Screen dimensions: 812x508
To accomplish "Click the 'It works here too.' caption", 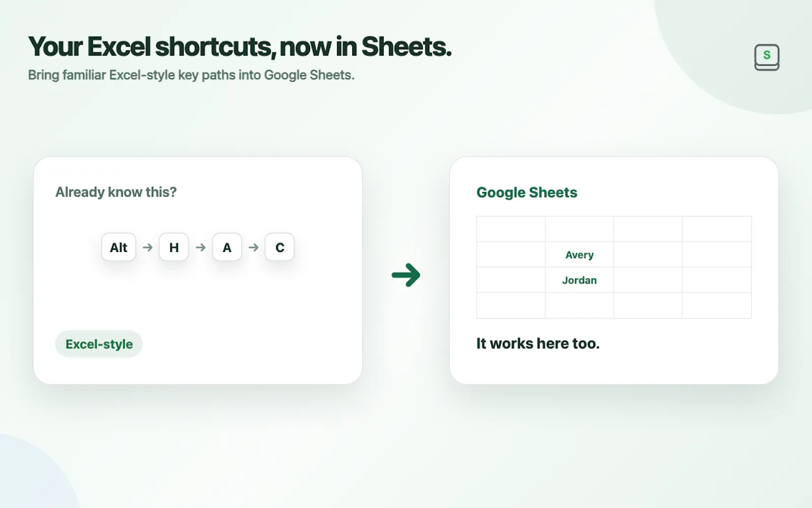I will (538, 343).
